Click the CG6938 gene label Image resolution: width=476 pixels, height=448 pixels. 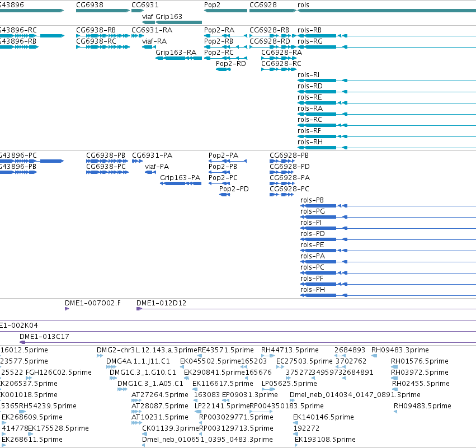click(89, 5)
